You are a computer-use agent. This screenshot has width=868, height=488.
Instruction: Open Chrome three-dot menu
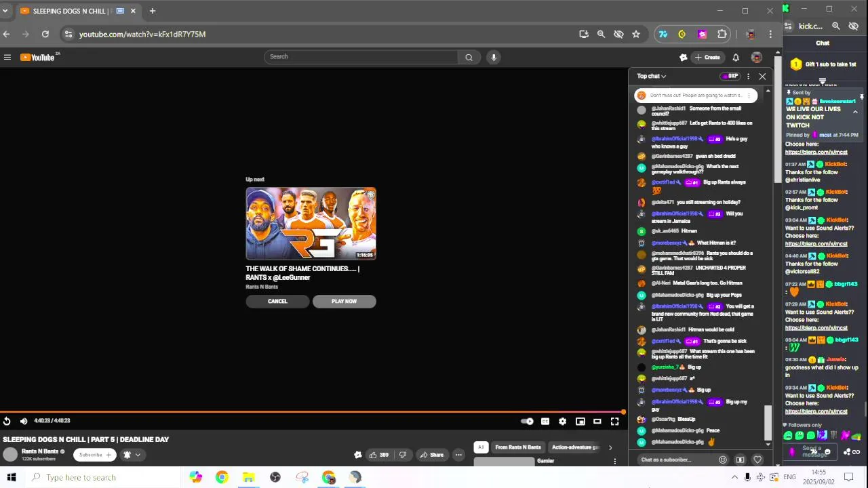pos(770,34)
